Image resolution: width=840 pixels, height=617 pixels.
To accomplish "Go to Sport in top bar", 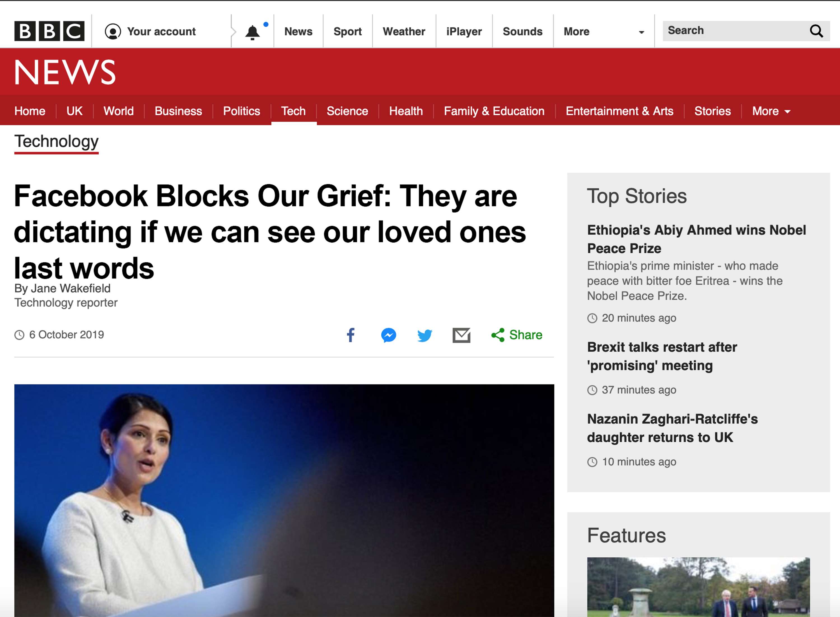I will coord(347,31).
